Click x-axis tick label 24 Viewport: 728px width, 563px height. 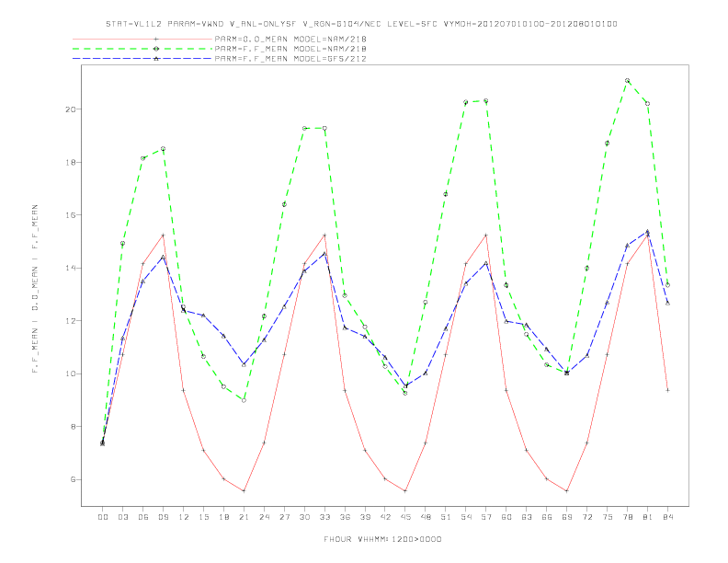point(264,517)
